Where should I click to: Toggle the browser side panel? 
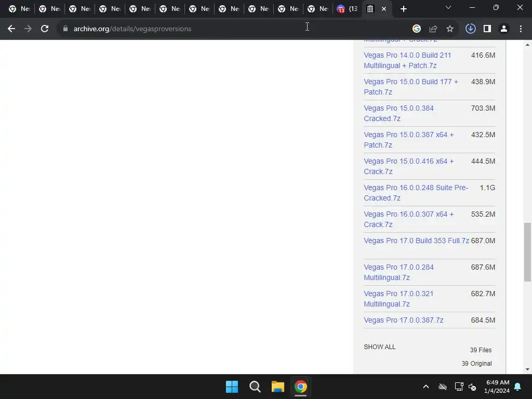pos(487,29)
